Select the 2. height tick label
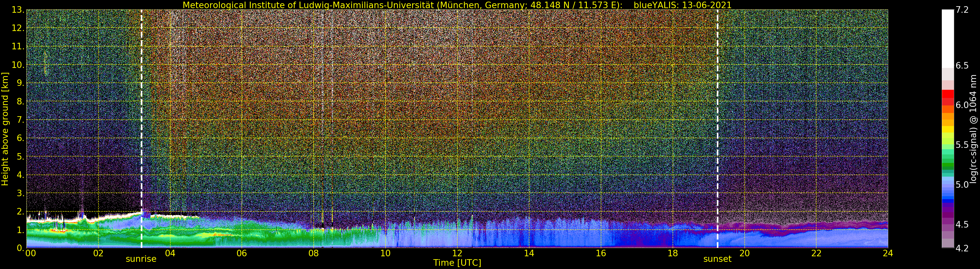Image resolution: width=980 pixels, height=269 pixels. [x=21, y=211]
